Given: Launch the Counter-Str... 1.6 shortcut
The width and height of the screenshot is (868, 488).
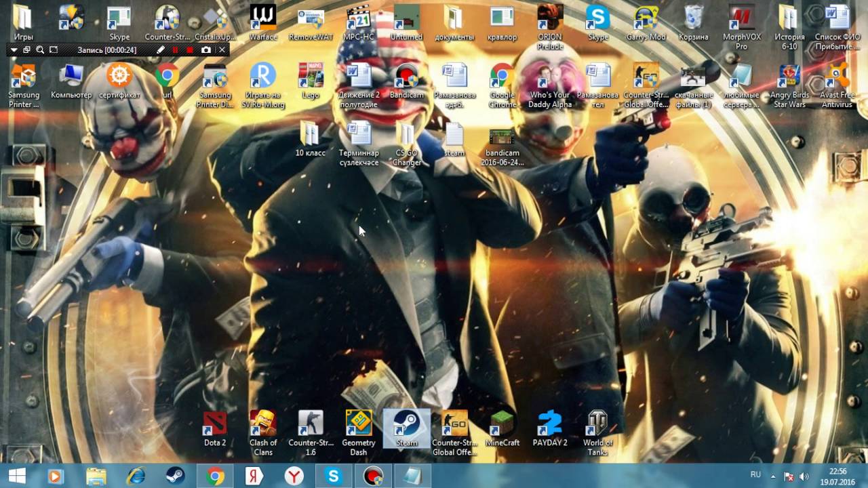Looking at the screenshot, I should click(x=311, y=433).
